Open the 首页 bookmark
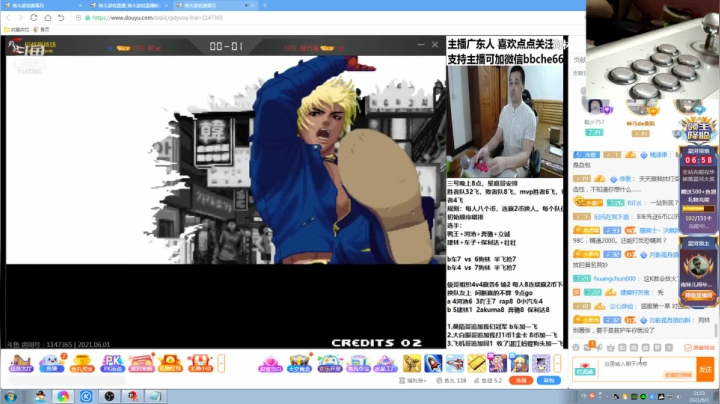 (41, 29)
